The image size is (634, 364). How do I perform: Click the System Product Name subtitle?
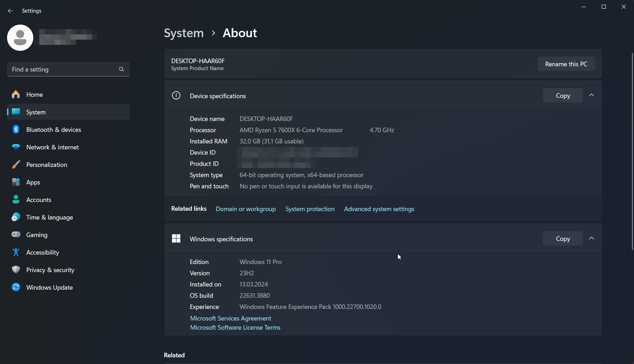tap(198, 68)
